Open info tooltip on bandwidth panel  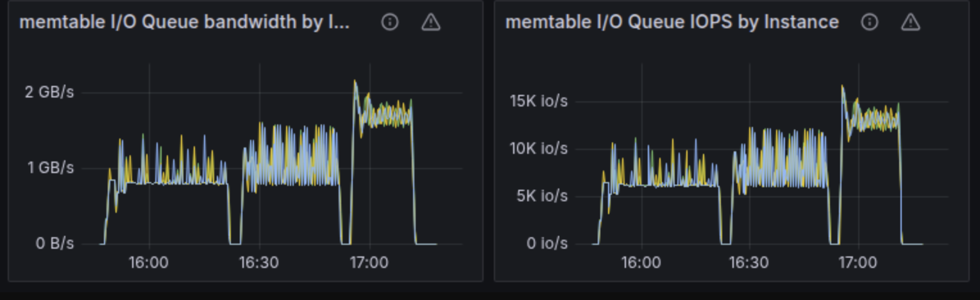coord(389,22)
